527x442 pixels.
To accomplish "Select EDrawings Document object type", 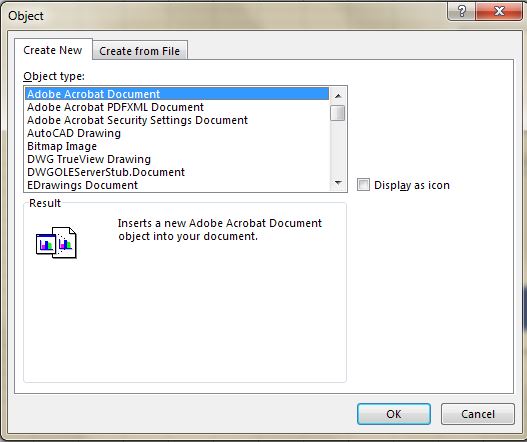I will [177, 185].
